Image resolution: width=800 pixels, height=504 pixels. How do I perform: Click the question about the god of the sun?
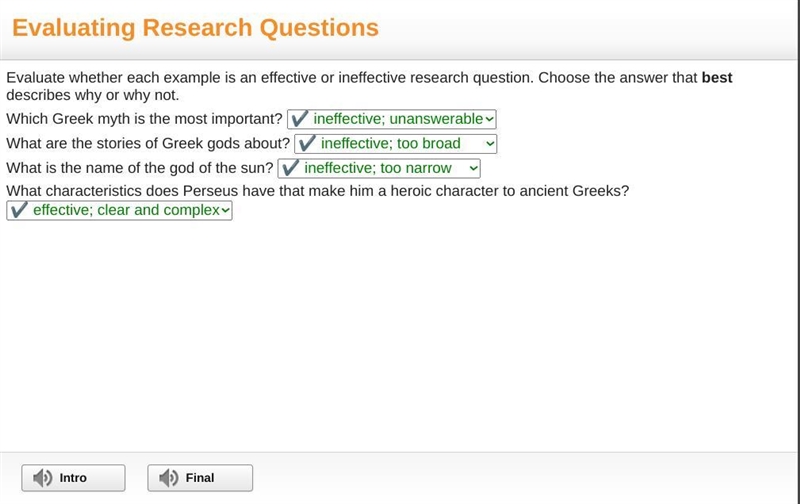click(139, 168)
